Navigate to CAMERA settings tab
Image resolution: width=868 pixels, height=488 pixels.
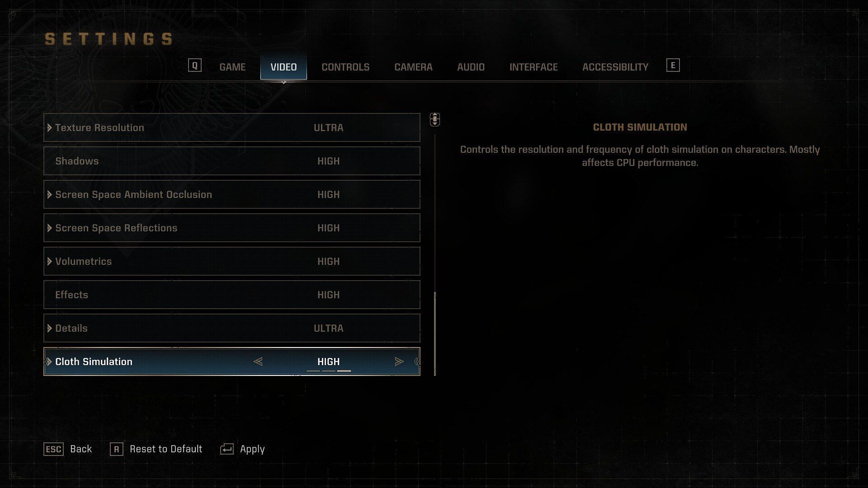click(x=413, y=67)
